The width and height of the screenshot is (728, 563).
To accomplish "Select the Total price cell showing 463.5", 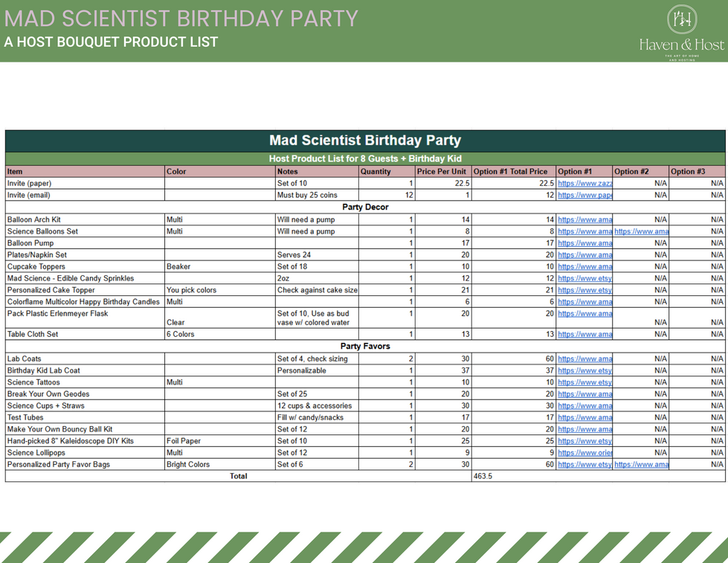I will point(513,476).
